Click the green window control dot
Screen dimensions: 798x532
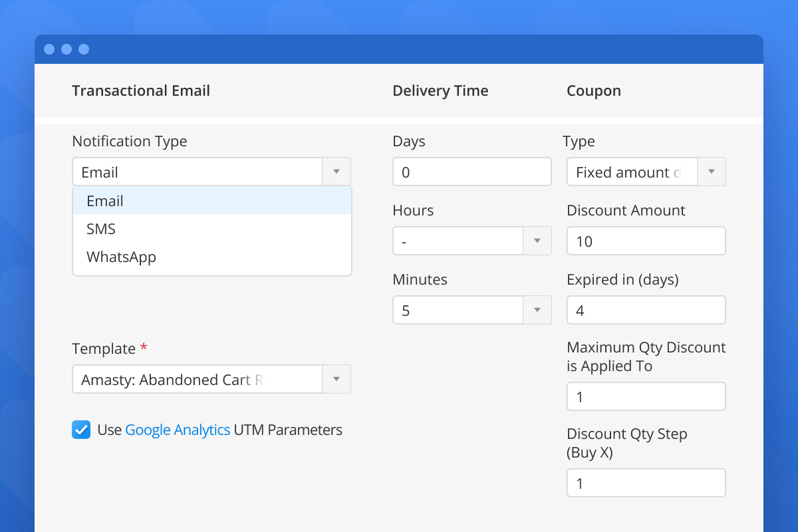[82, 49]
